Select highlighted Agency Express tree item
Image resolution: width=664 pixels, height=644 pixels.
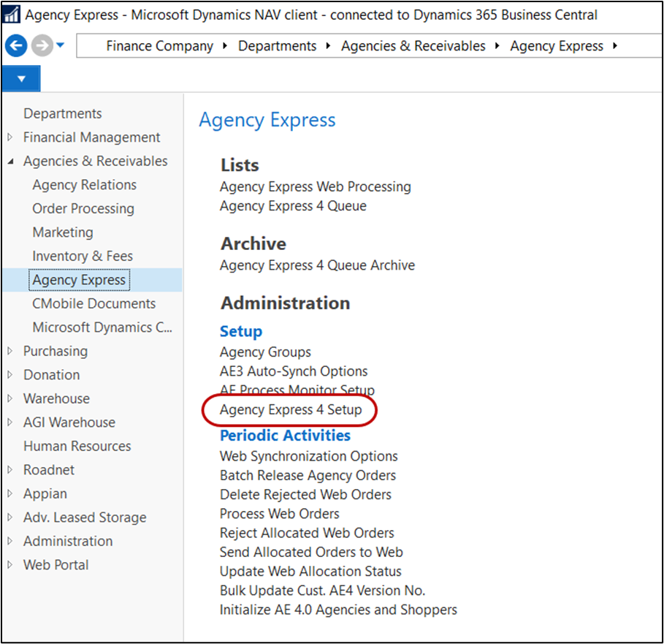(x=79, y=280)
